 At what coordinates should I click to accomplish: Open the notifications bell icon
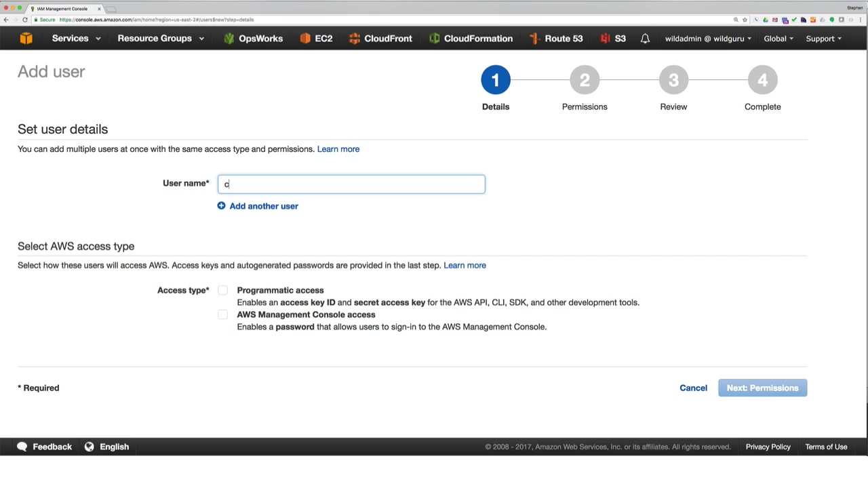pyautogui.click(x=645, y=39)
